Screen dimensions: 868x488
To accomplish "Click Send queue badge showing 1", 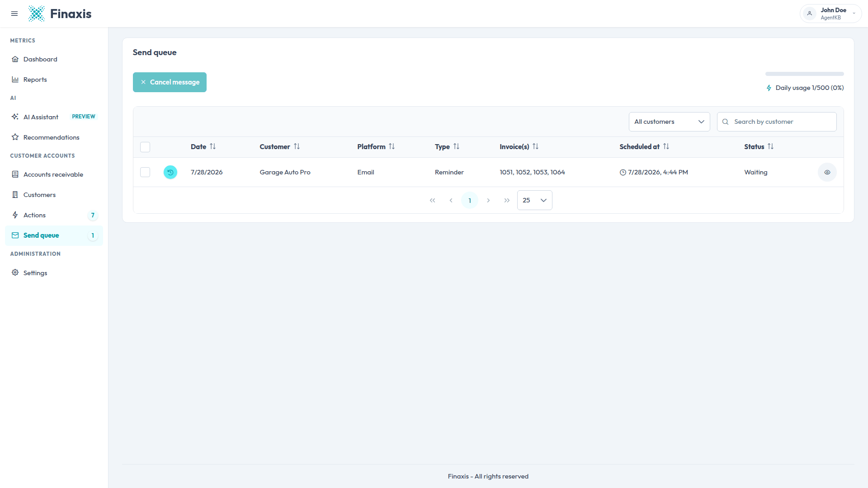I will coord(93,235).
